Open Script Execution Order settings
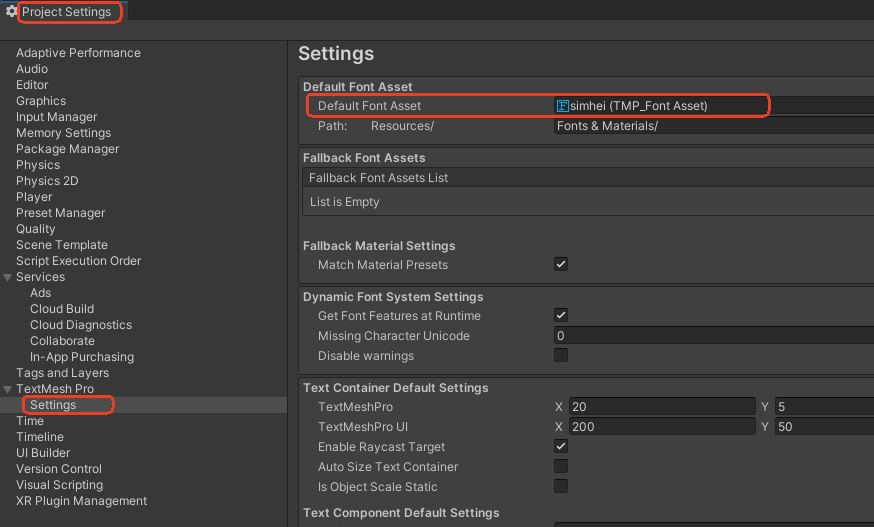874x527 pixels. pos(78,261)
